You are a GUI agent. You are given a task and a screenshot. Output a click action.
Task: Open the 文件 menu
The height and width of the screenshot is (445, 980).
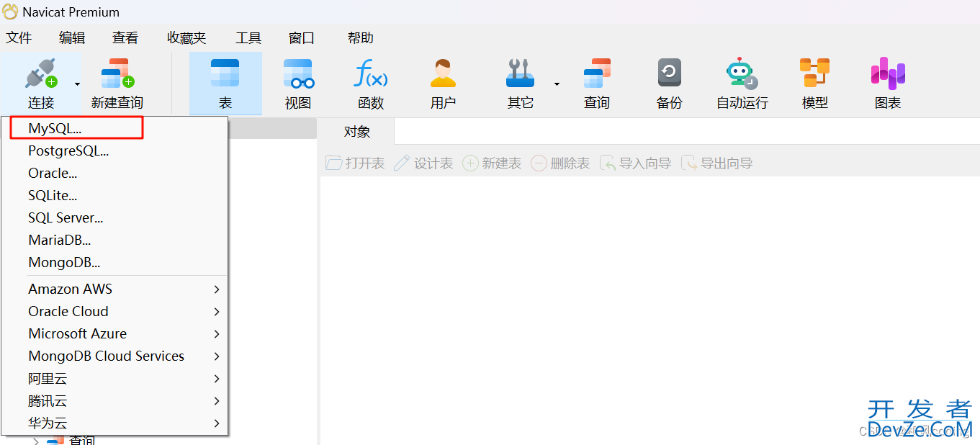tap(19, 37)
